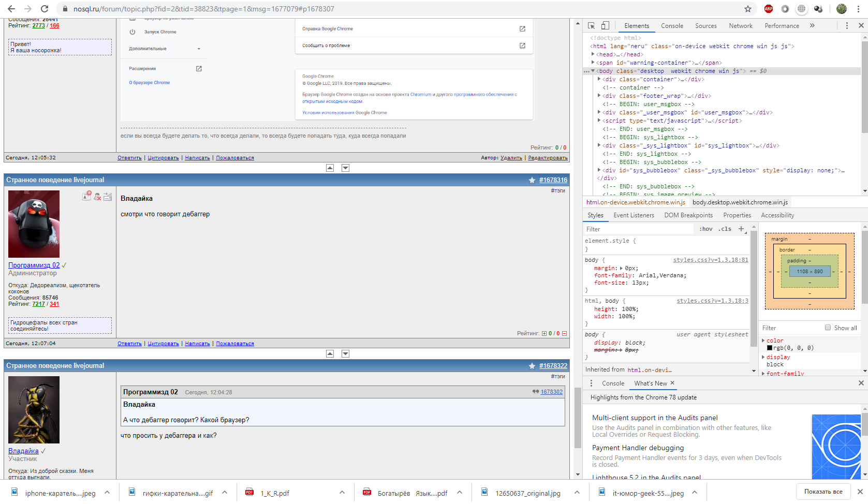Screen dimensions: 868x504
Task: Click the Показать все downloads button
Action: click(x=823, y=492)
